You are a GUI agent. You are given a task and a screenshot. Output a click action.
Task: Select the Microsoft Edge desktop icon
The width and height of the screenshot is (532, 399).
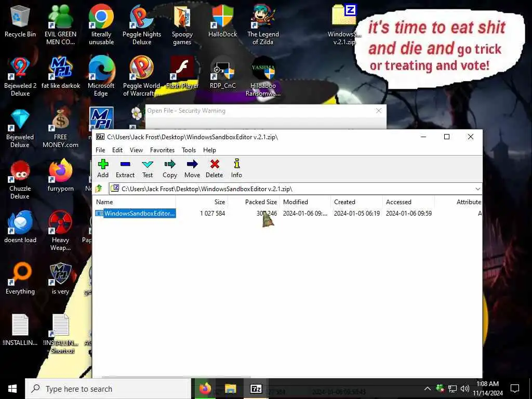click(101, 77)
